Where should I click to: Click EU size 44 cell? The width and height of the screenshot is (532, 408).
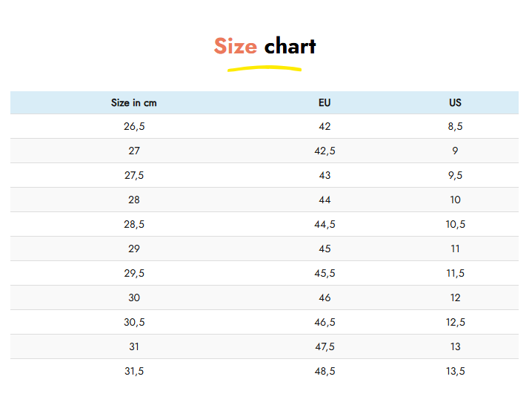[325, 200]
